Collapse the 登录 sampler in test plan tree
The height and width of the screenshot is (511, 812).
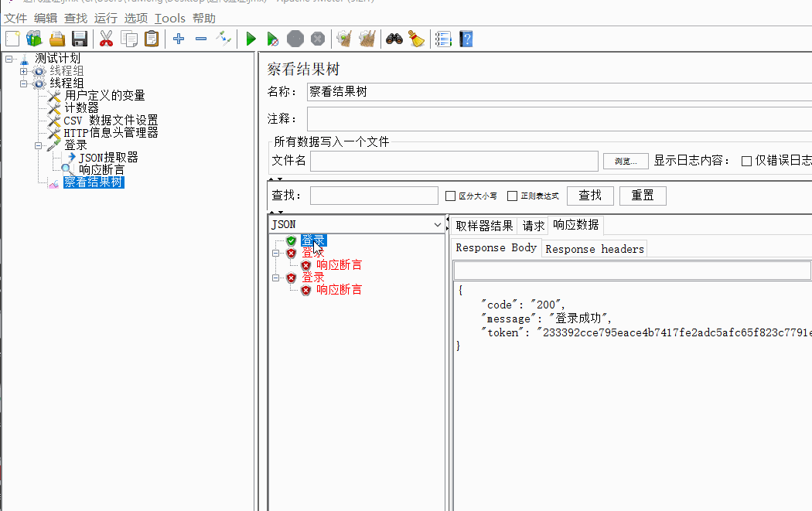coord(39,145)
